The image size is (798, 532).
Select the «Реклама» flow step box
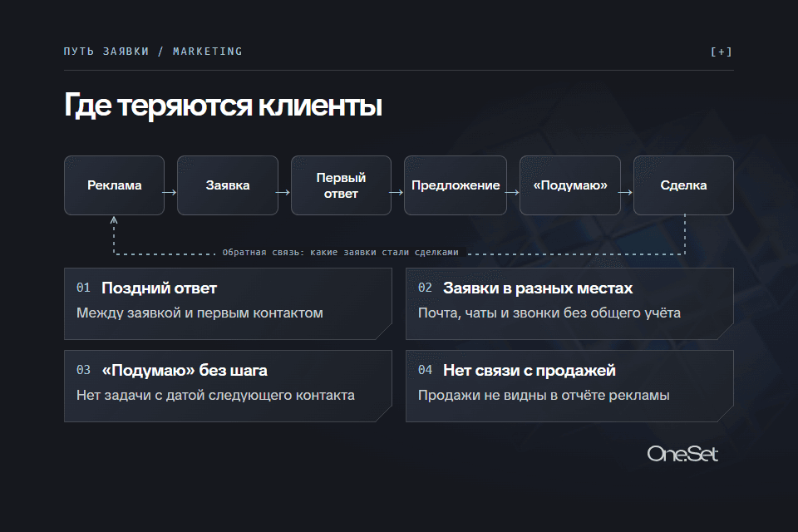[x=114, y=185]
